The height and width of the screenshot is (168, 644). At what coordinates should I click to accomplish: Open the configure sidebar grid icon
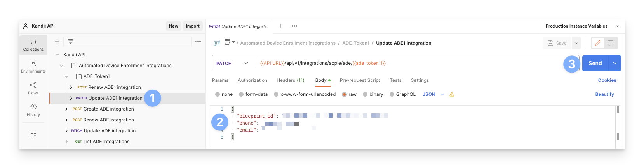click(x=33, y=134)
